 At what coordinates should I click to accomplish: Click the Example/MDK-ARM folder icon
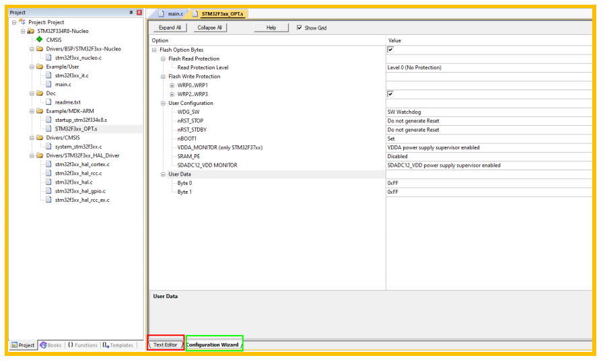coord(40,111)
